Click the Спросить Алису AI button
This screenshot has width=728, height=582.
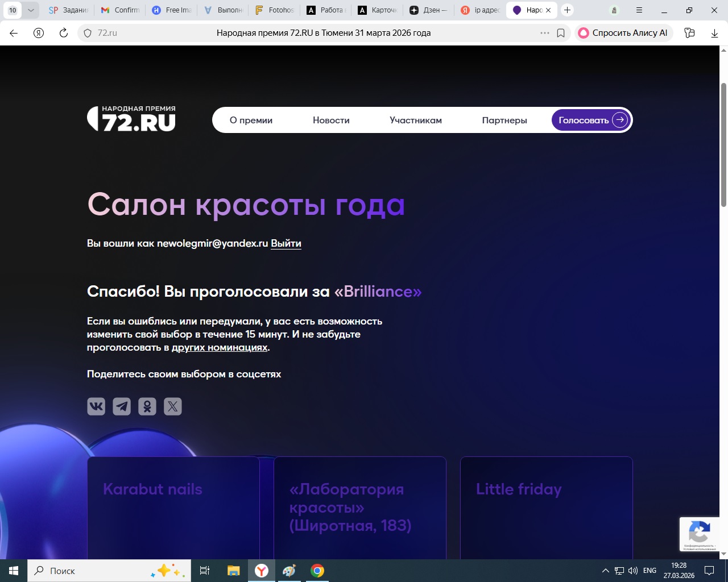pos(624,33)
